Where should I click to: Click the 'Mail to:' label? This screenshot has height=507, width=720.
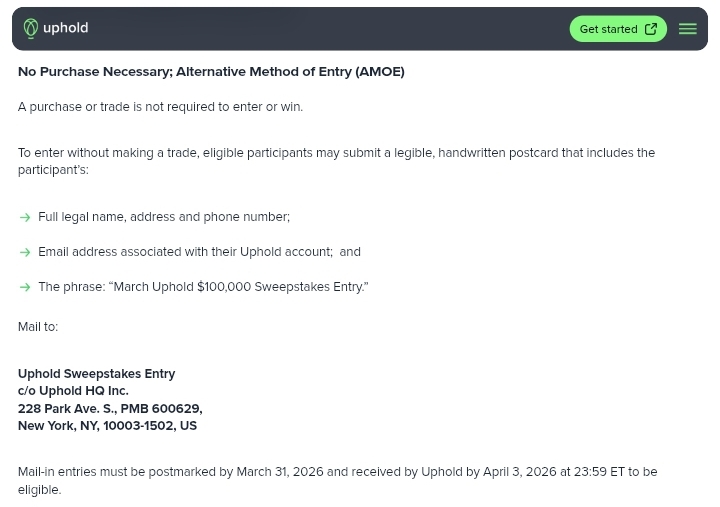[38, 327]
